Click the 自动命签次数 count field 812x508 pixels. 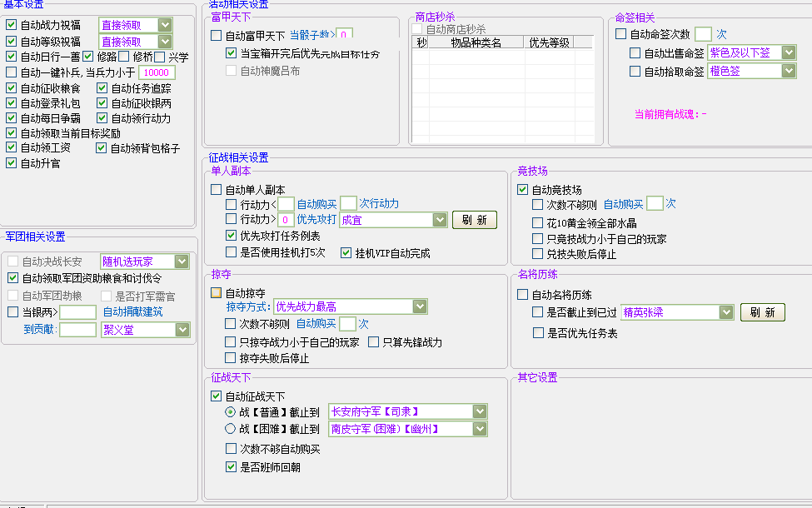[x=703, y=34]
